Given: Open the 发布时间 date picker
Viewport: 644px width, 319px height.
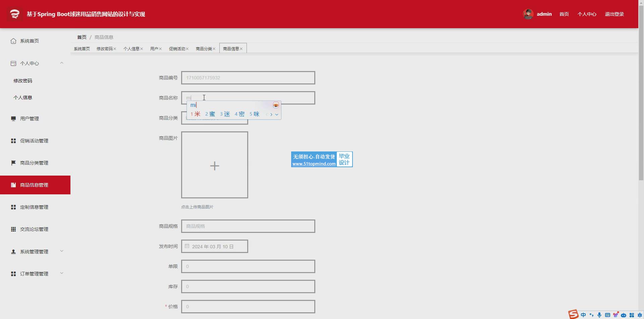Looking at the screenshot, I should [215, 246].
